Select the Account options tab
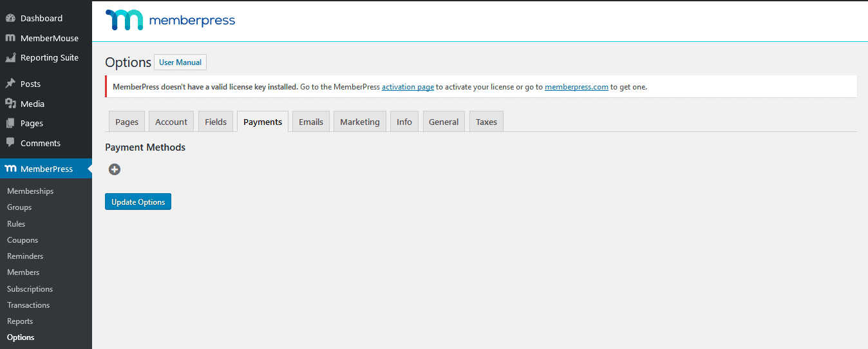Screen dimensions: 868x349 coord(171,122)
